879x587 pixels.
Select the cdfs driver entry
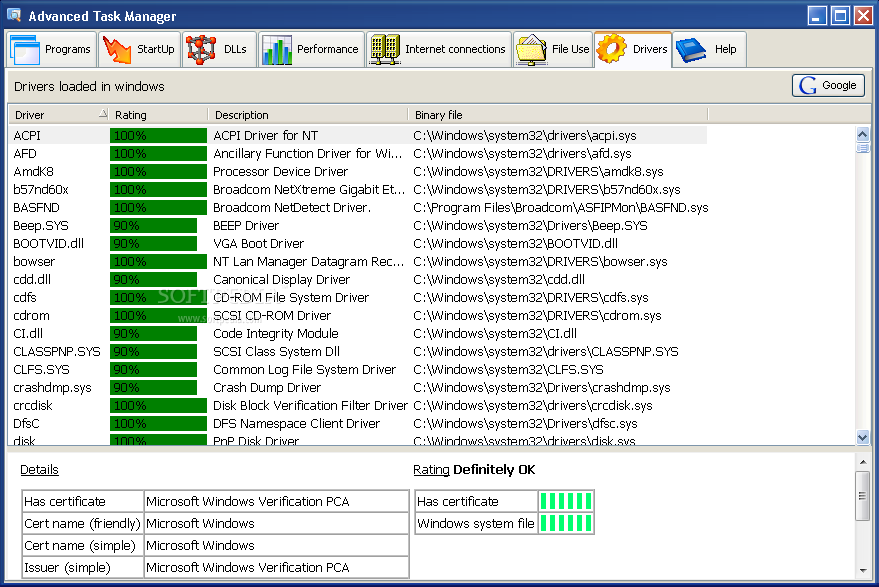(x=358, y=298)
